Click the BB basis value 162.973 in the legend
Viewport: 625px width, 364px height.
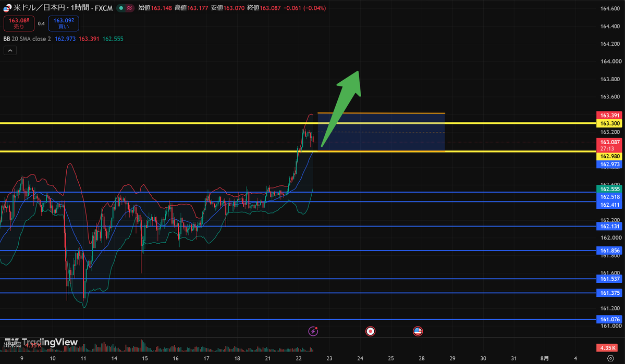65,39
